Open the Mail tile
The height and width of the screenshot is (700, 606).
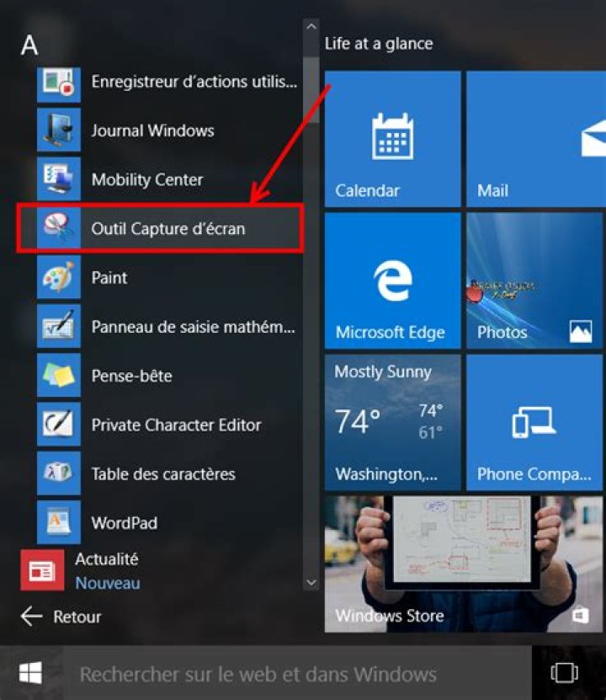[x=536, y=139]
